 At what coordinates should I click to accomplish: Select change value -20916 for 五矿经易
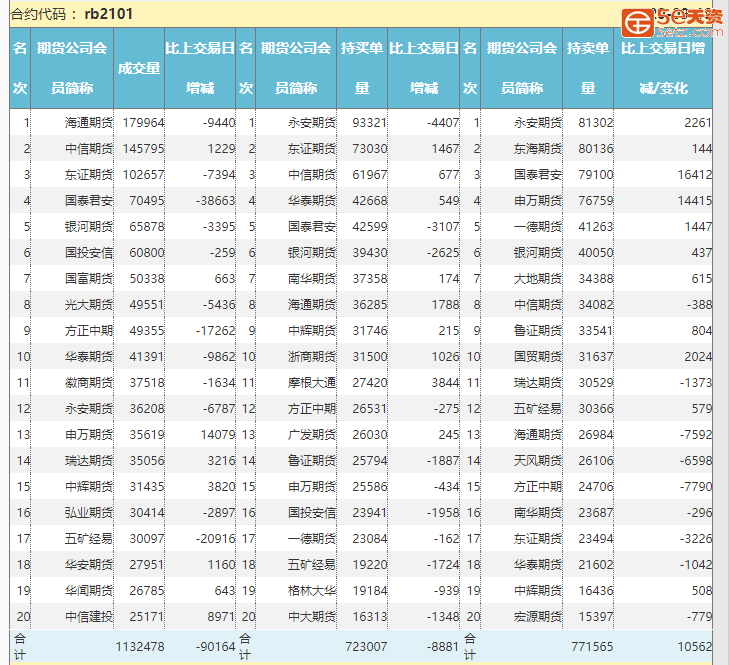tap(216, 539)
